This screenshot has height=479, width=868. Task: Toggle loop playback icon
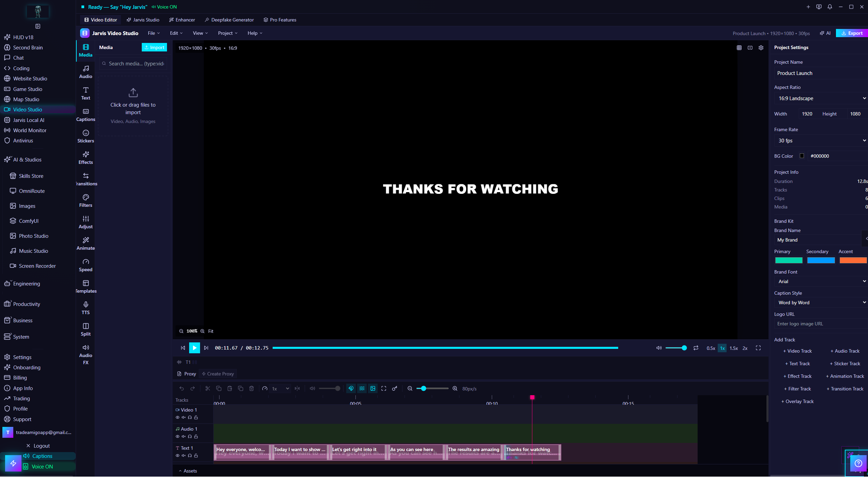tap(696, 348)
